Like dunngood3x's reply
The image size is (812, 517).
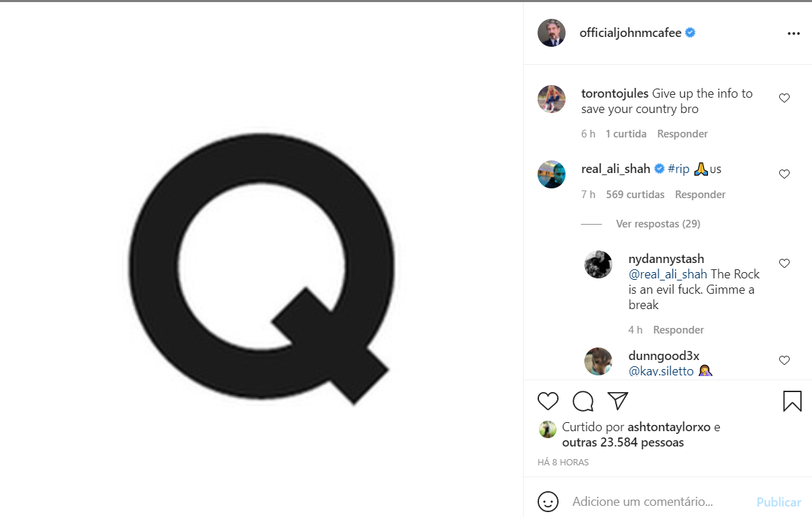tap(784, 361)
